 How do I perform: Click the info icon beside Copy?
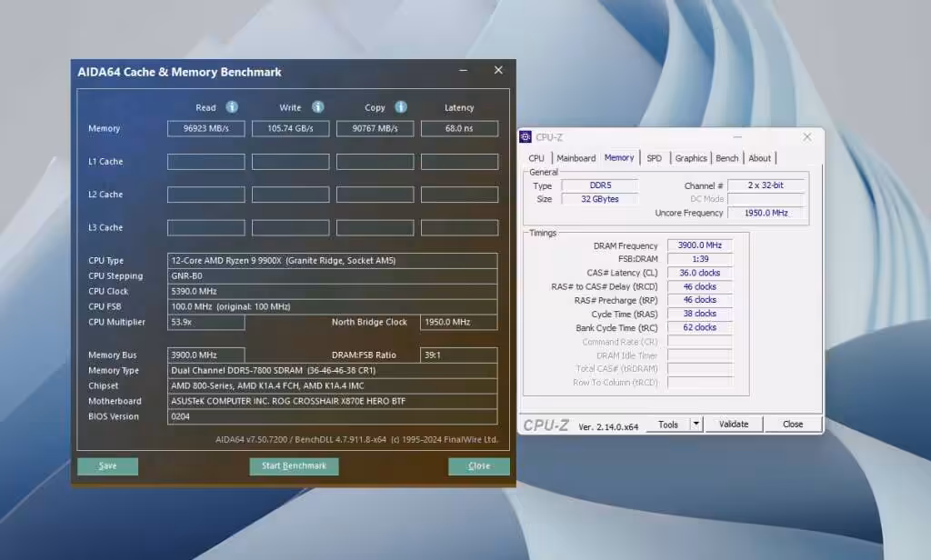tap(400, 106)
